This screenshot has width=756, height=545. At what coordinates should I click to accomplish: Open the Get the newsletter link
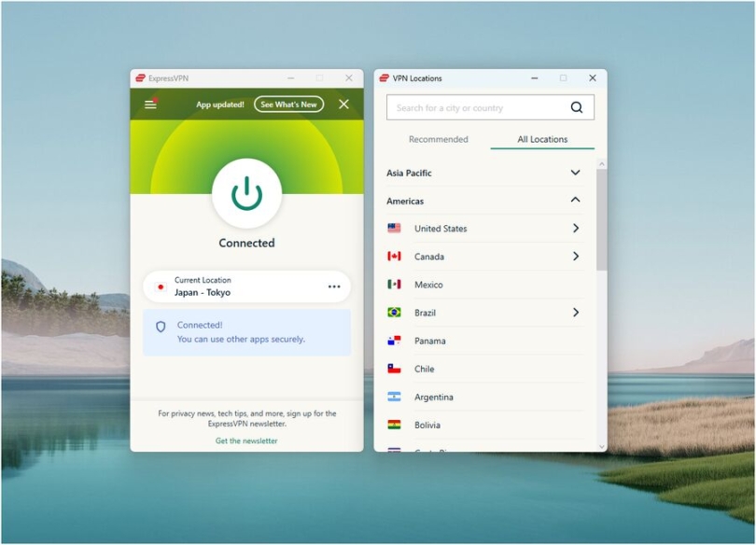[246, 440]
